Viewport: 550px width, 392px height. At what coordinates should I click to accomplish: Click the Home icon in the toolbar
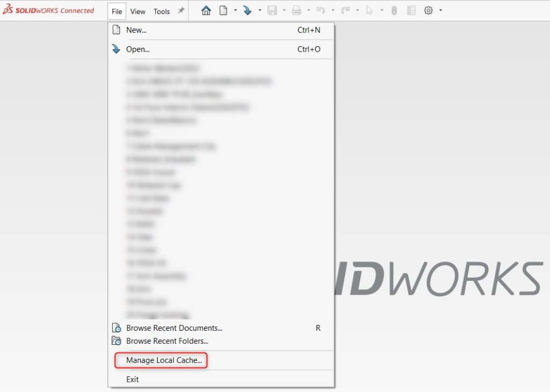click(206, 11)
